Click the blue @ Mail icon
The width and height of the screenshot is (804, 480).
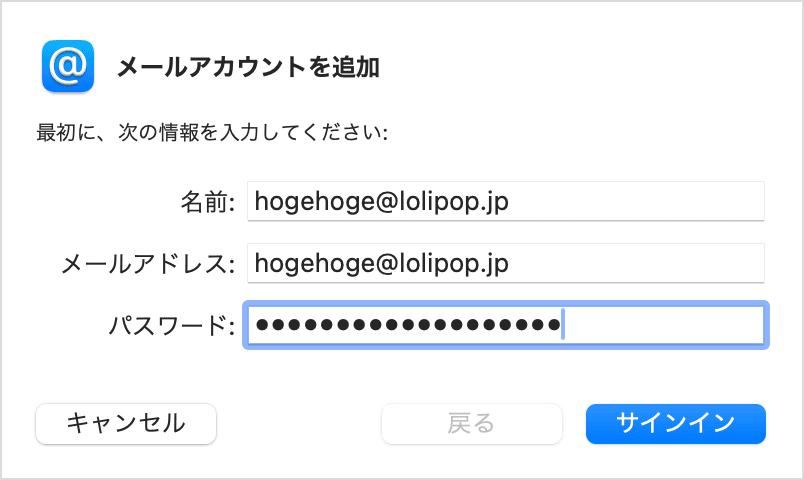[x=68, y=66]
